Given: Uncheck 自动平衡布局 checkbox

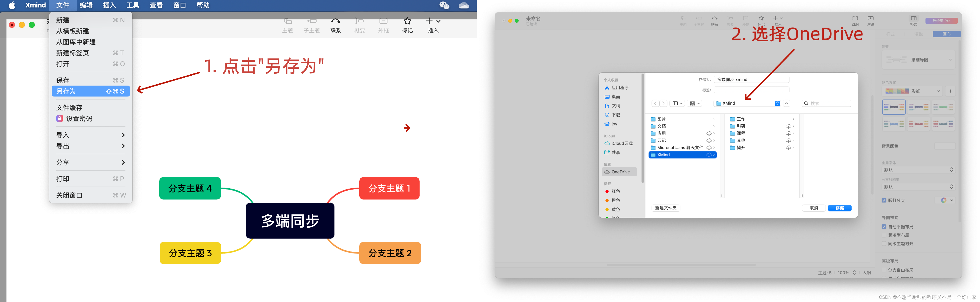Looking at the screenshot, I should click(884, 227).
